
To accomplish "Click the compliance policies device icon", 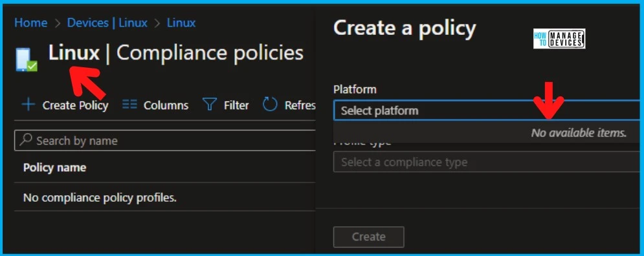I will pos(27,60).
